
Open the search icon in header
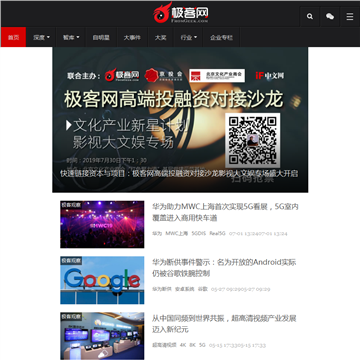pyautogui.click(x=310, y=16)
